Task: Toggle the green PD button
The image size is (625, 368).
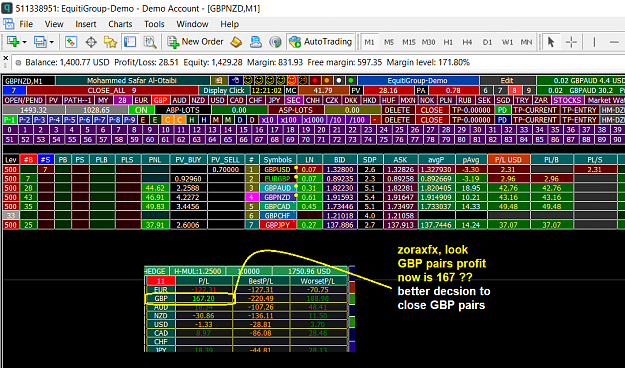Action: click(x=502, y=110)
